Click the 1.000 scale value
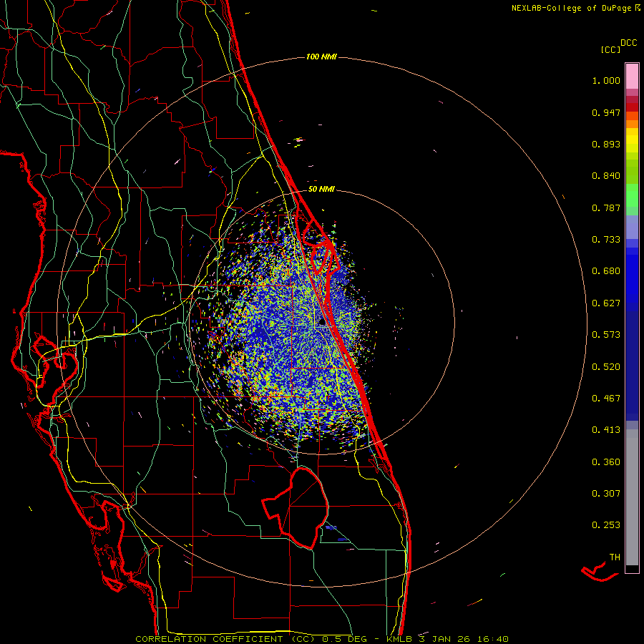 pyautogui.click(x=606, y=81)
